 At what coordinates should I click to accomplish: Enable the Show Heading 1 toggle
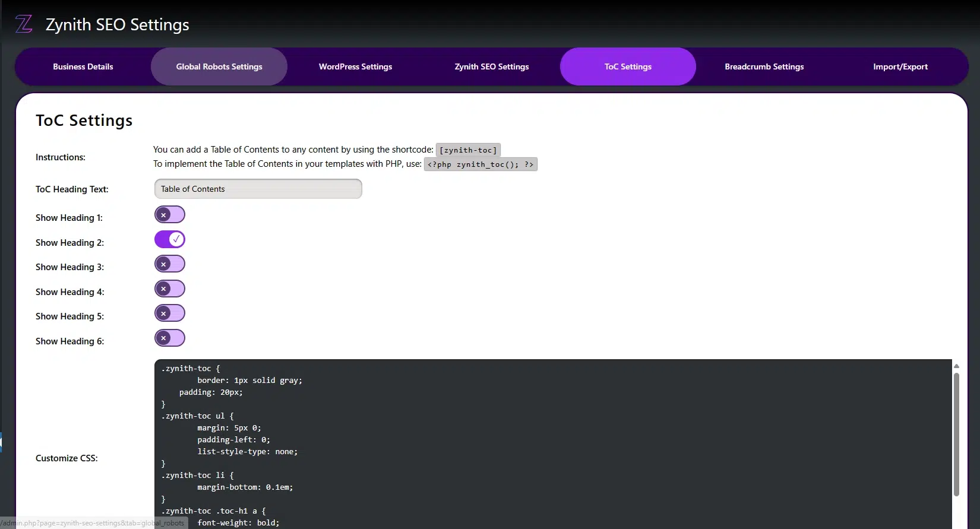tap(170, 214)
